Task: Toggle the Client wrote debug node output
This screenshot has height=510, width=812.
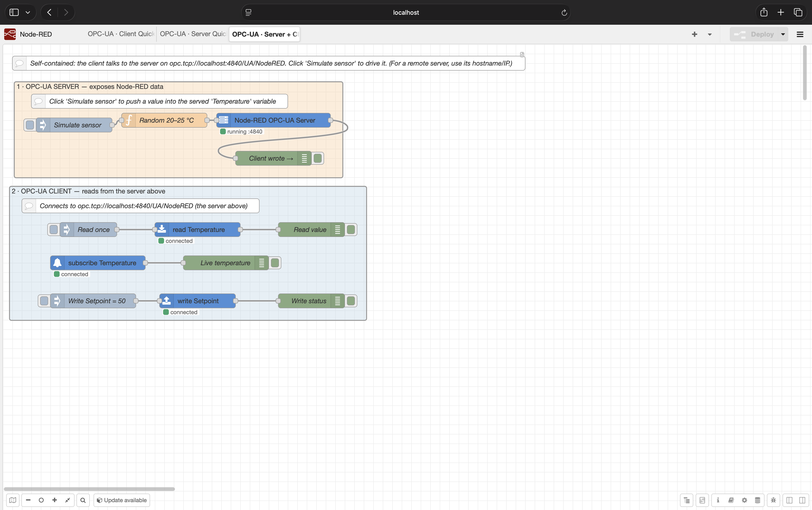Action: pos(318,158)
